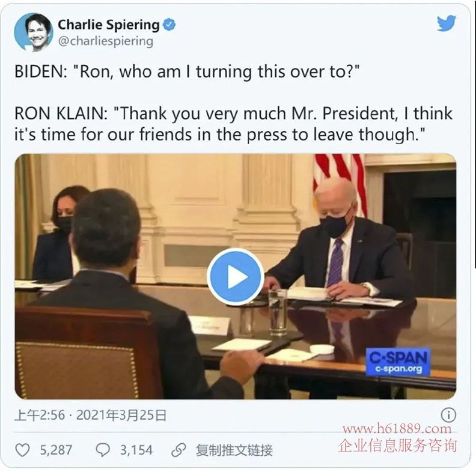The width and height of the screenshot is (476, 472).
Task: Open the Charlie Spiering display name
Action: click(108, 25)
